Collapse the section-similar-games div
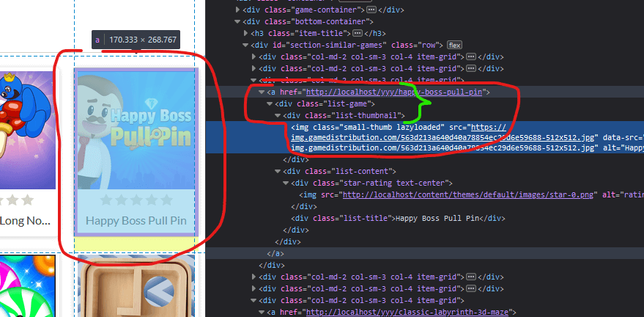Image resolution: width=644 pixels, height=317 pixels. point(245,45)
